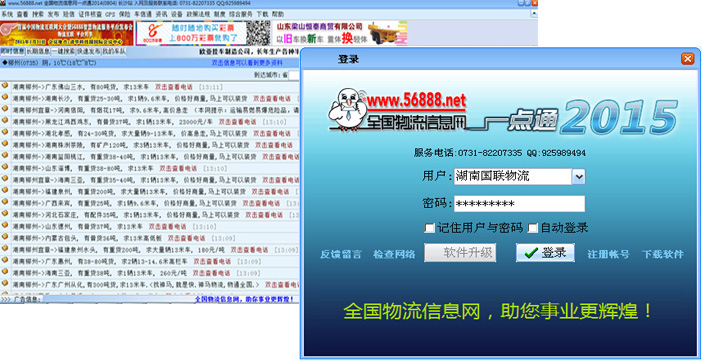The image size is (702, 362).
Task: Expand the 用户 dropdown list
Action: pos(578,177)
